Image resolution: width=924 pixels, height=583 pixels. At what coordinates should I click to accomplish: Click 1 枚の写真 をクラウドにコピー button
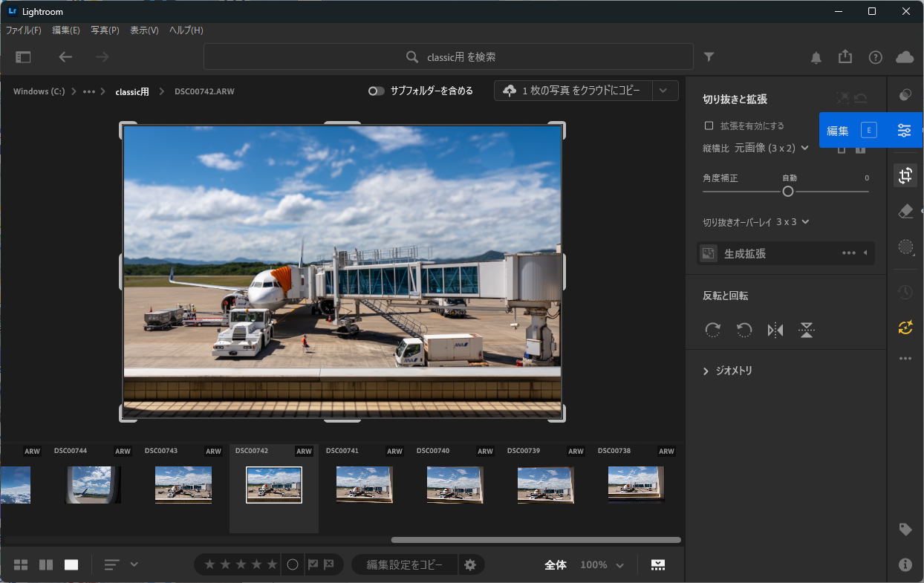tap(573, 91)
